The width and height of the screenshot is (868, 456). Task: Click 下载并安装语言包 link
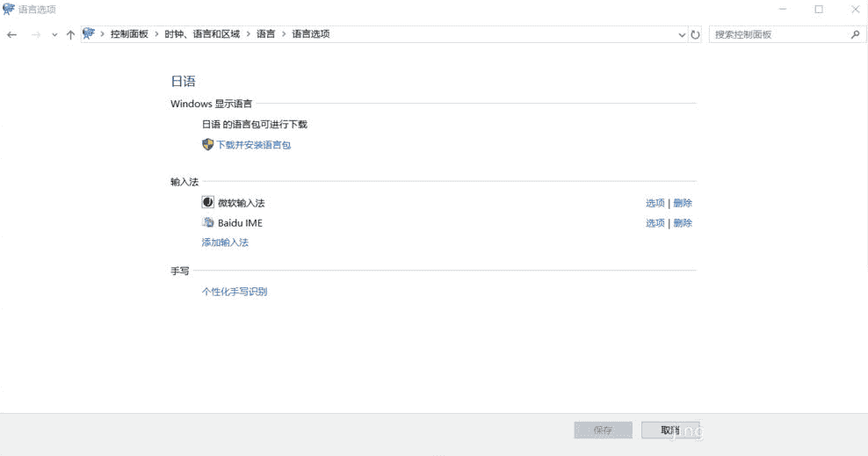pyautogui.click(x=254, y=145)
